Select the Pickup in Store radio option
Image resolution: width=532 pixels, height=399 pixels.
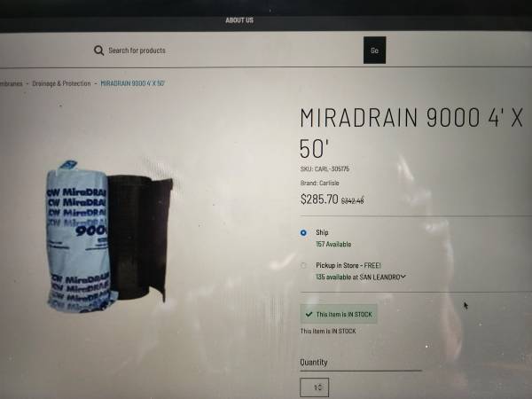303,265
